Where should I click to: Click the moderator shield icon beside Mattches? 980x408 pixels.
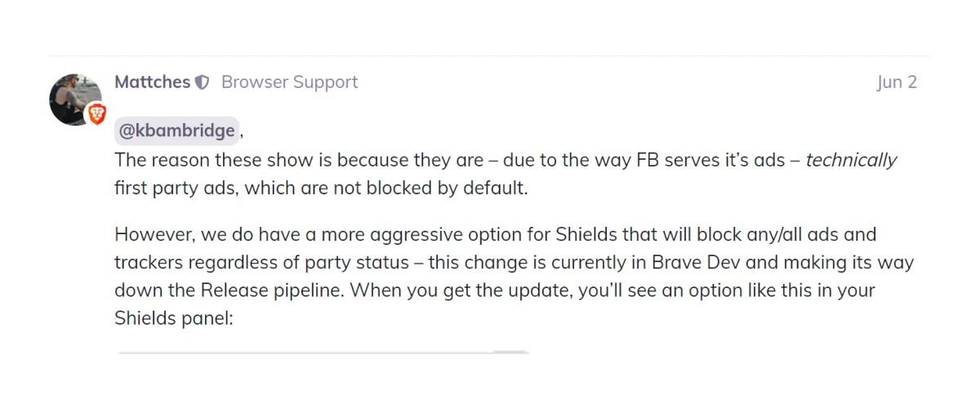click(203, 82)
